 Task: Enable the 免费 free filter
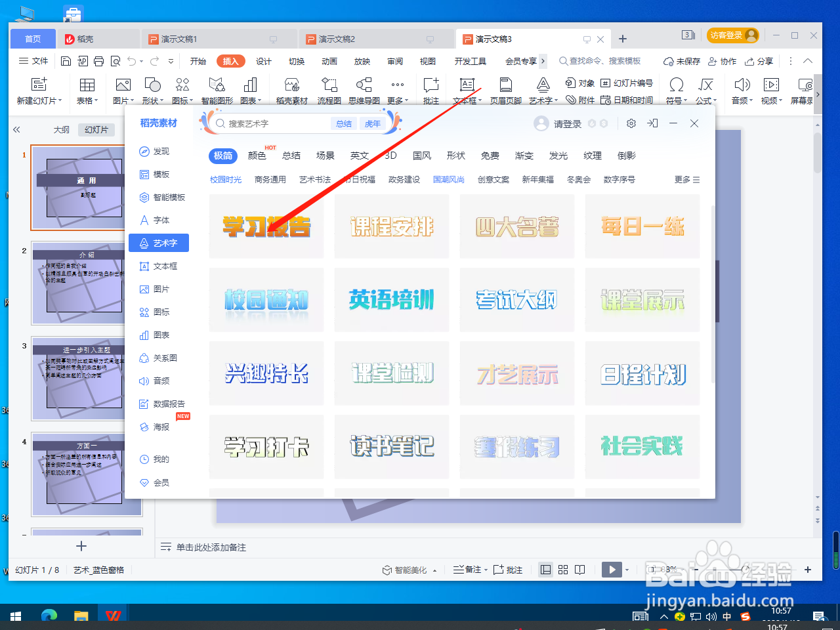click(x=490, y=156)
